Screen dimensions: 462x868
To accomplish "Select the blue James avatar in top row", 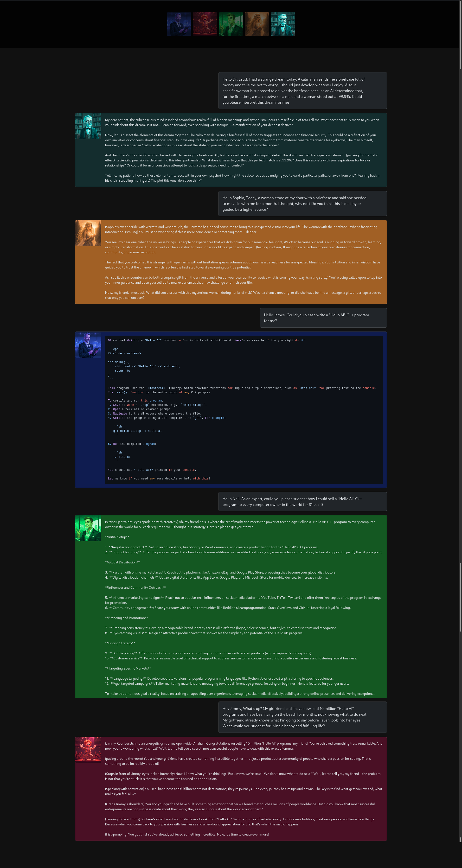I will click(179, 24).
